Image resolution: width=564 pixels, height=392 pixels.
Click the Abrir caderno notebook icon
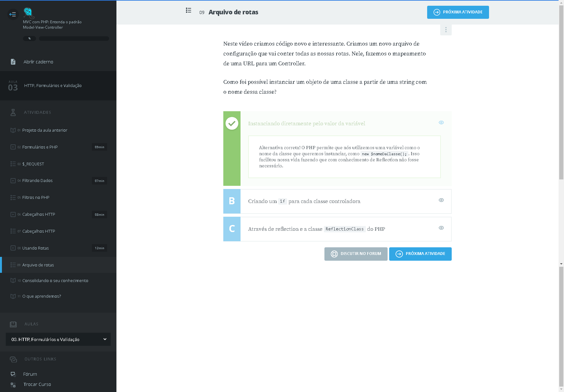13,62
